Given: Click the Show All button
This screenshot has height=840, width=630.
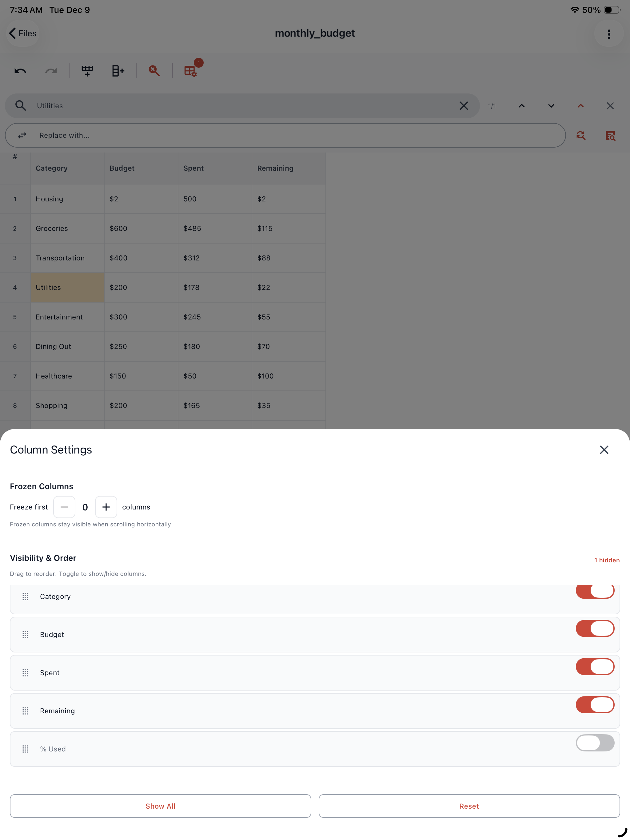Looking at the screenshot, I should pyautogui.click(x=160, y=806).
